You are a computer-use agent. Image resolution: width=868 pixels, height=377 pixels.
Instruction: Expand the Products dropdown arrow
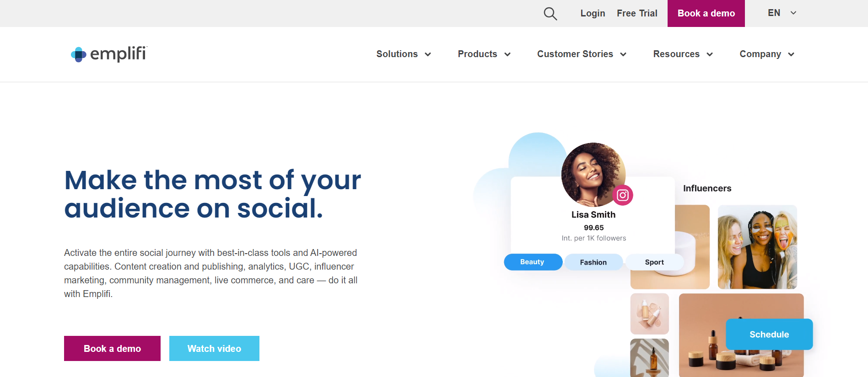[507, 54]
